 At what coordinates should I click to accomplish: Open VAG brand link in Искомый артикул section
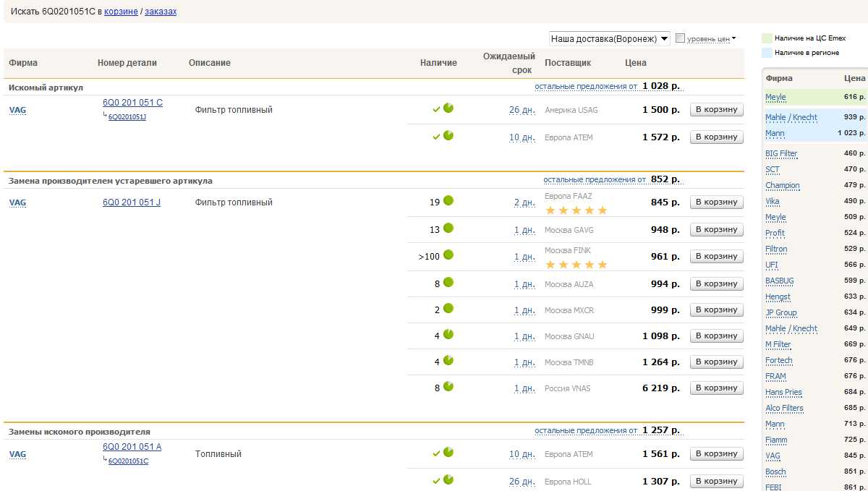pyautogui.click(x=17, y=111)
